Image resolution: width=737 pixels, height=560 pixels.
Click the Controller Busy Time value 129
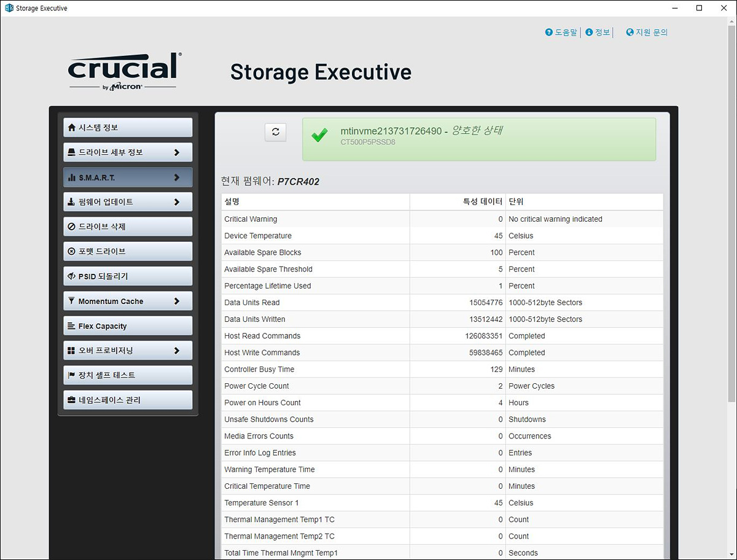pos(497,369)
